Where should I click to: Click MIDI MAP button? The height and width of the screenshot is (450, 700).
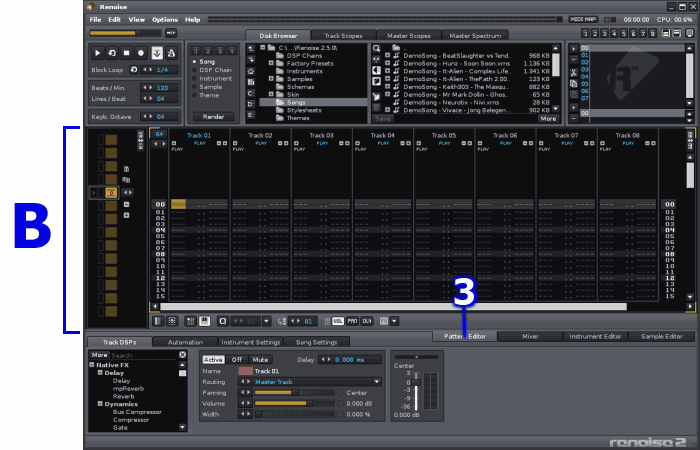click(583, 20)
